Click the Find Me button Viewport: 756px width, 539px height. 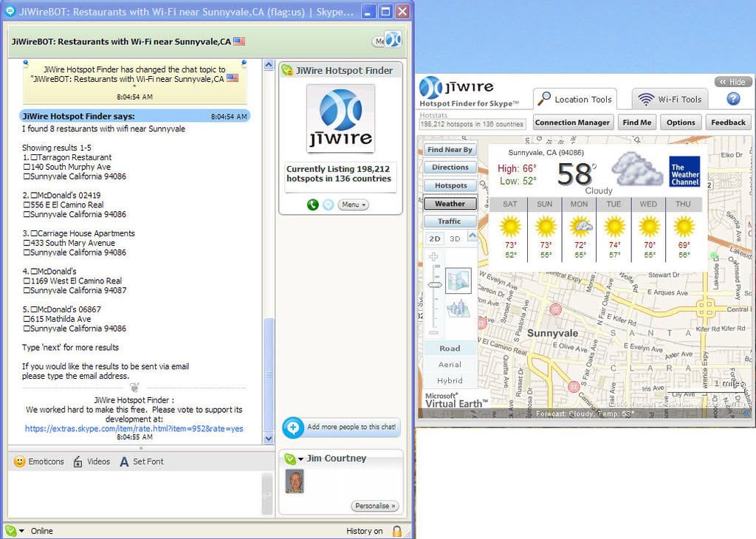tap(637, 123)
